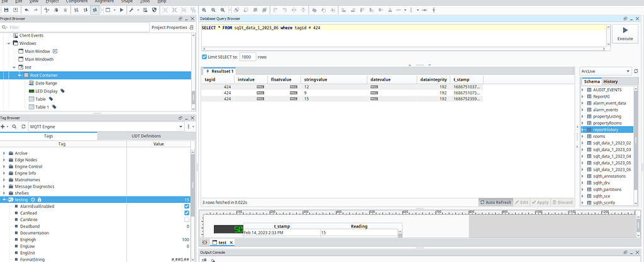
Task: Click the Undo arrow in toolbar
Action: click(27, 11)
